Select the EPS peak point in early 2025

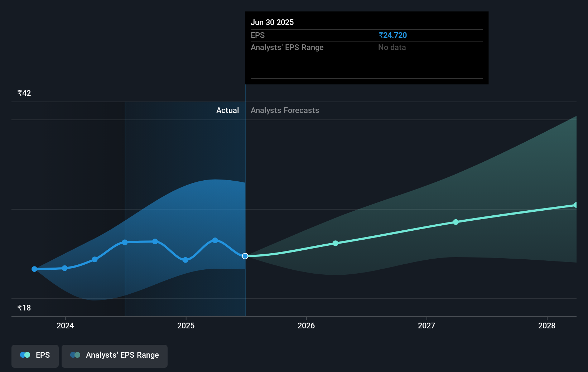click(x=215, y=240)
